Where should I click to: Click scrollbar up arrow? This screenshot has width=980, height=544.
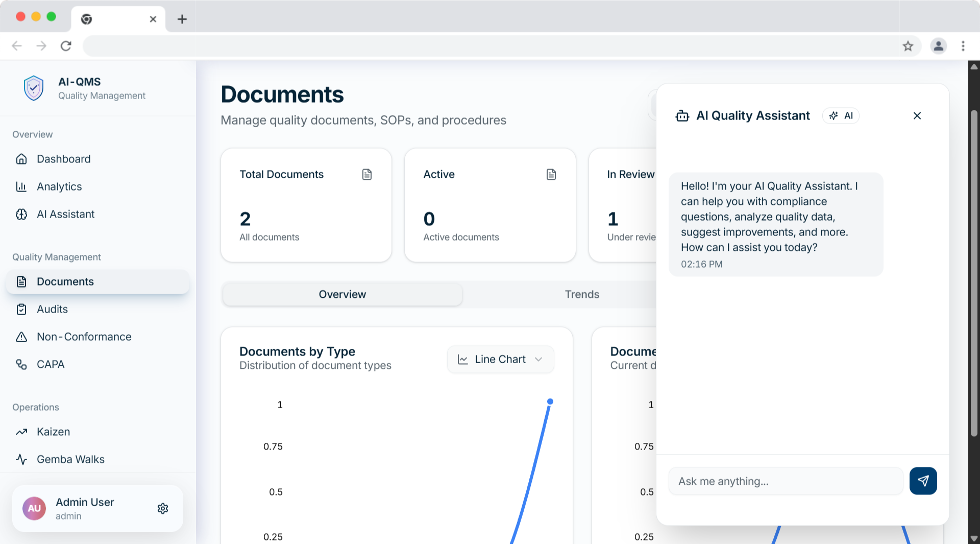click(x=974, y=66)
